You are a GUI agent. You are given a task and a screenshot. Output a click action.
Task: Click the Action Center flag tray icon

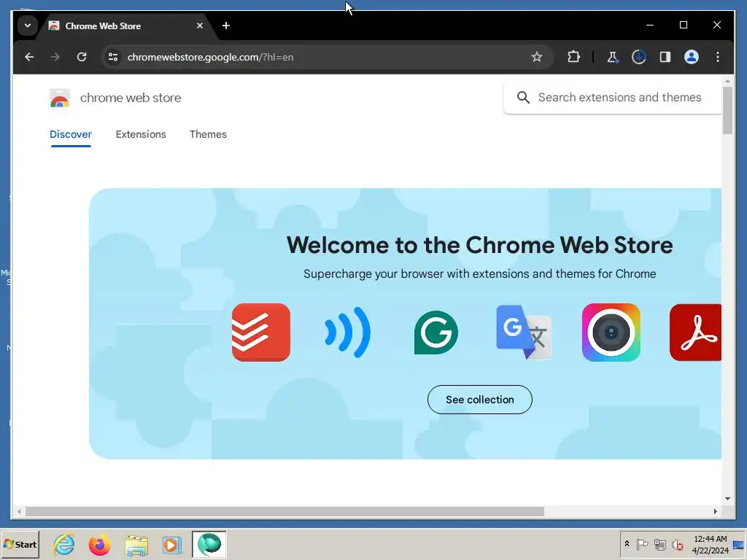pos(642,544)
